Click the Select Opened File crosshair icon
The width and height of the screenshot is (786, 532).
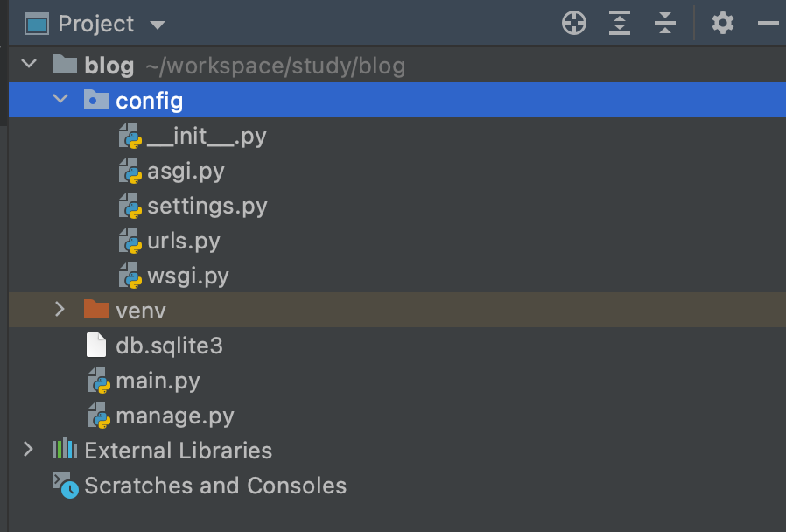coord(574,23)
